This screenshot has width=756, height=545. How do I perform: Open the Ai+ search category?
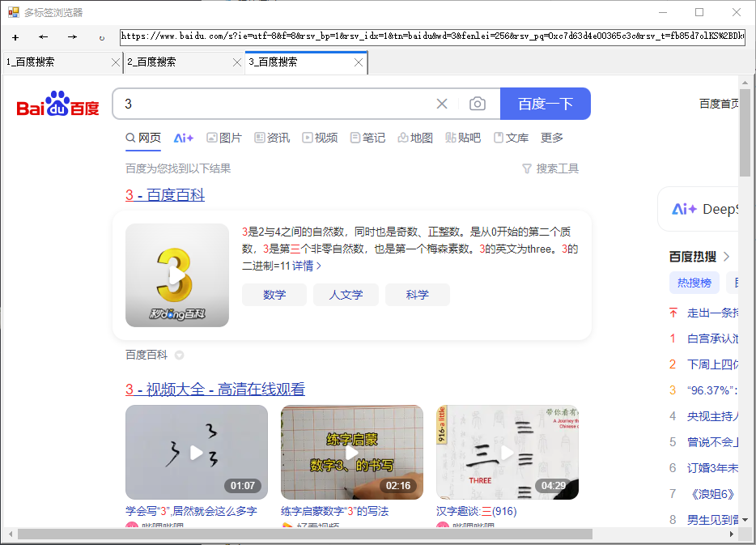(183, 138)
